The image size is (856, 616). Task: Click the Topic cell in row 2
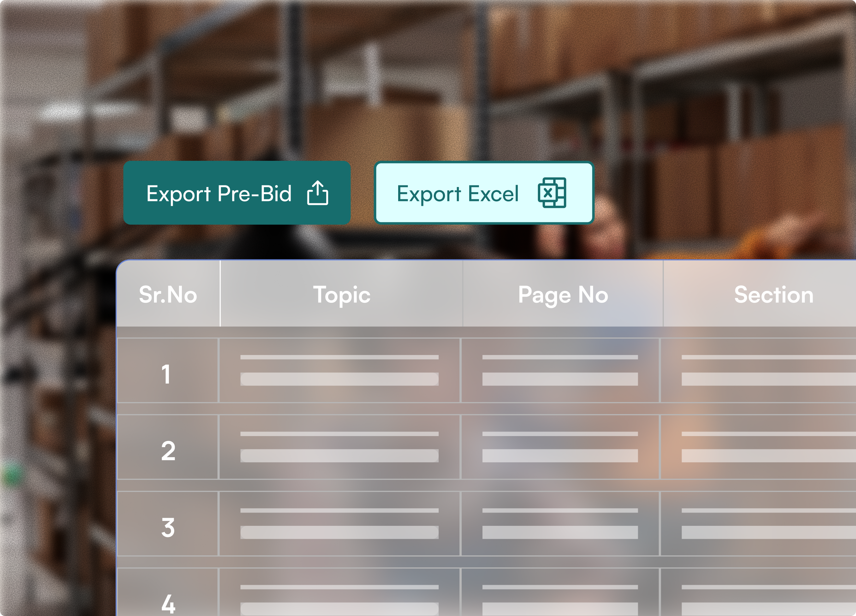point(339,447)
